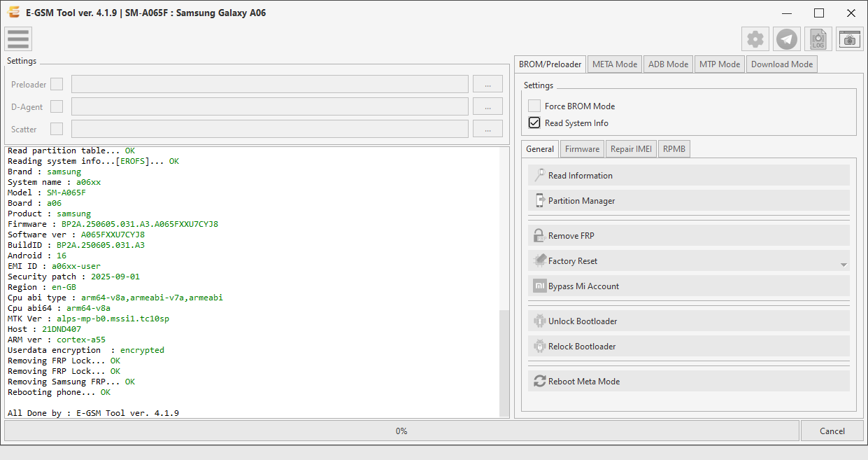Open the hamburger main menu
This screenshot has width=868, height=460.
pyautogui.click(x=18, y=39)
